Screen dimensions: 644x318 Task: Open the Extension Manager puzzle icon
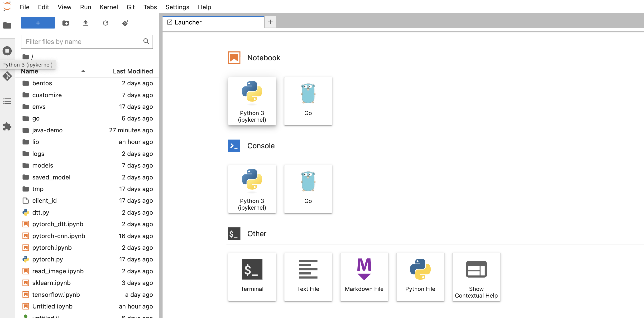tap(7, 126)
